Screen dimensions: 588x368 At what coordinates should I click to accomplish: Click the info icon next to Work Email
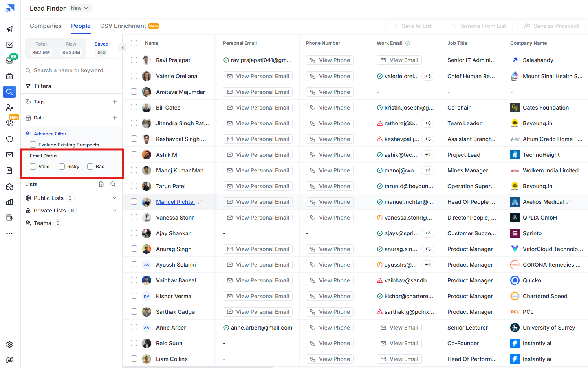pyautogui.click(x=408, y=43)
